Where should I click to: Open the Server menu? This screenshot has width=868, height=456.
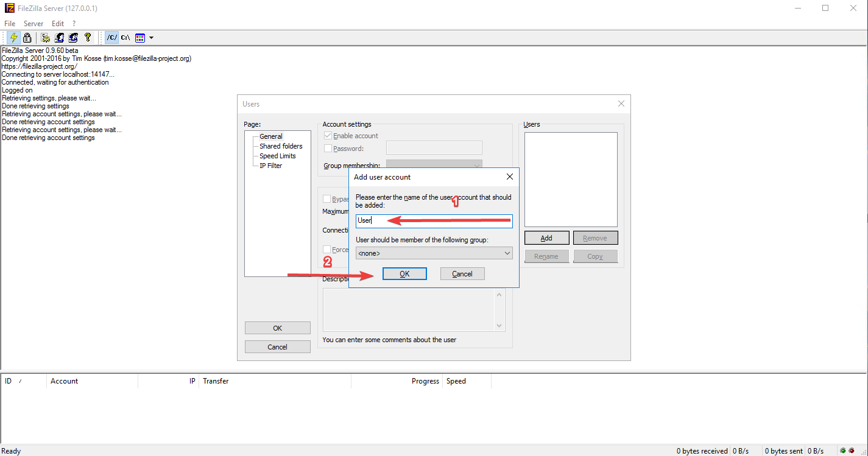pyautogui.click(x=34, y=24)
